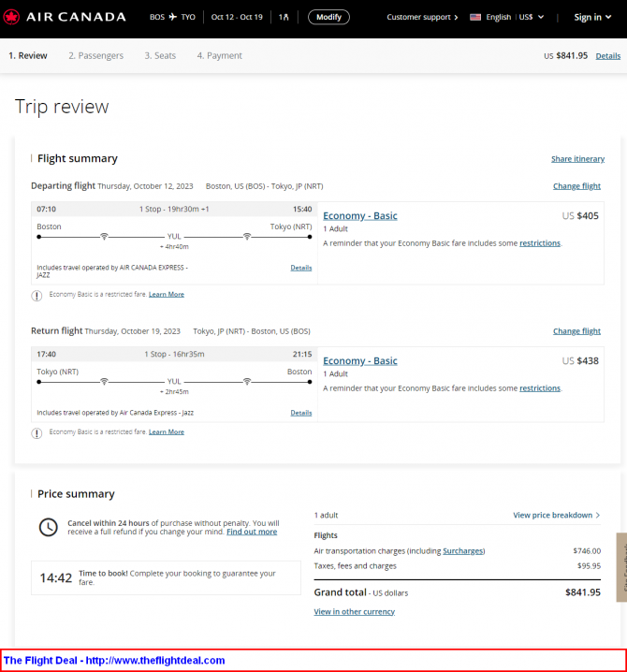Click View in other currency link
The width and height of the screenshot is (627, 672).
click(354, 611)
